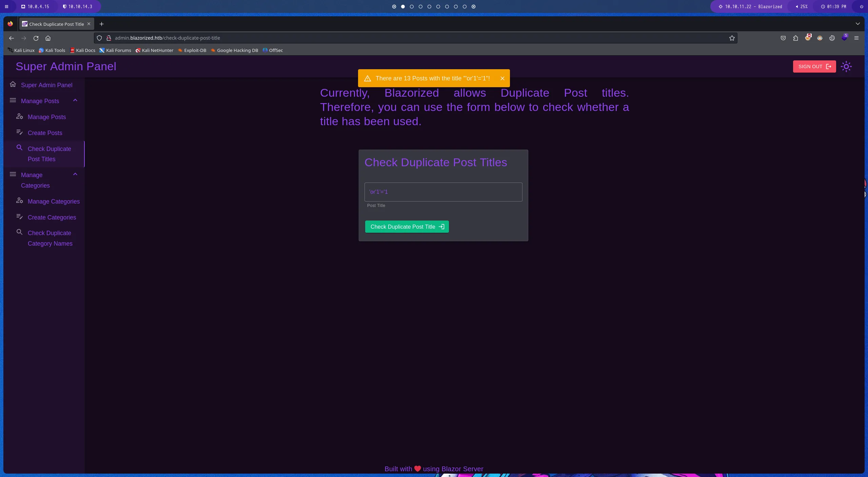Click the SIGN OUT button

814,66
